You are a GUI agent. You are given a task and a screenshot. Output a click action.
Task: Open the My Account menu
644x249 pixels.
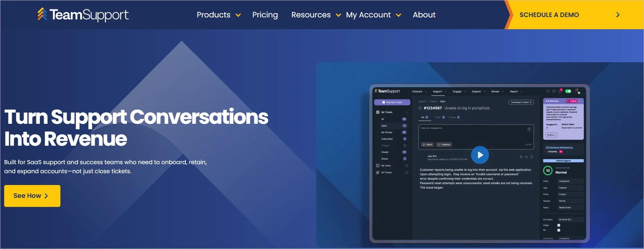click(x=368, y=15)
